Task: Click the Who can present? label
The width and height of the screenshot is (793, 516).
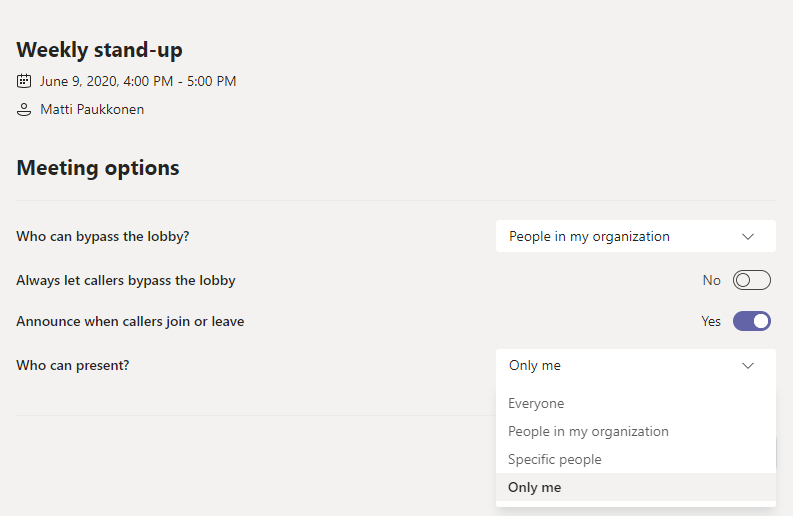Action: [x=73, y=366]
